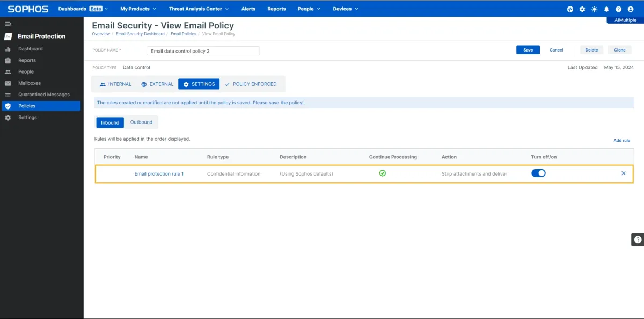Click the 'Strip attachments and deliver' action cell
This screenshot has width=644, height=319.
pos(474,174)
